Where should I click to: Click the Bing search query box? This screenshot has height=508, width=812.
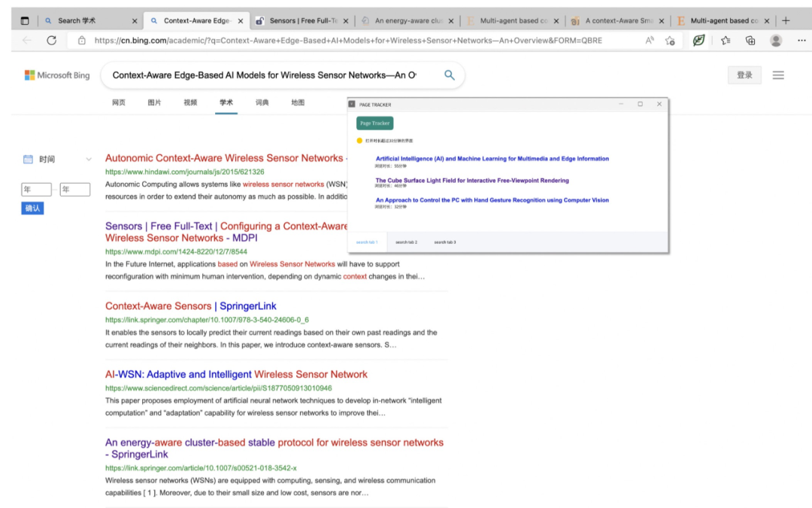(265, 75)
